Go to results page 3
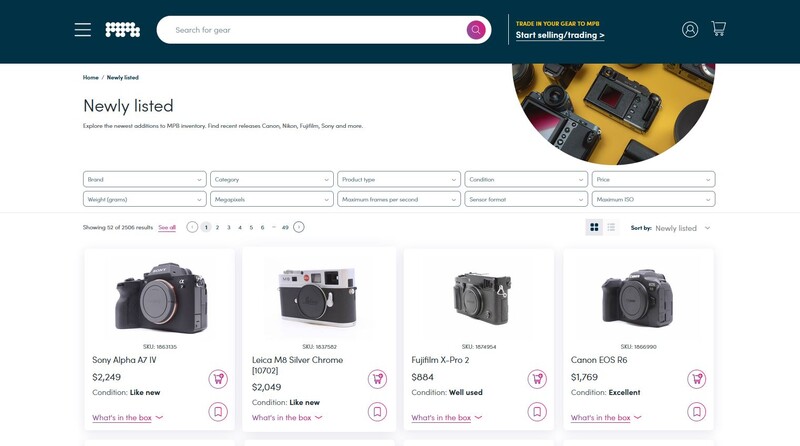800x446 pixels. (x=229, y=227)
